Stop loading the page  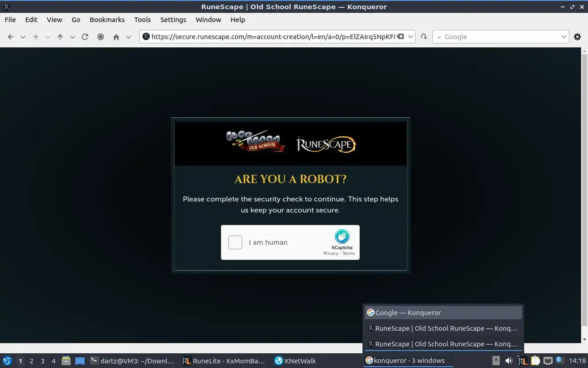tap(101, 37)
